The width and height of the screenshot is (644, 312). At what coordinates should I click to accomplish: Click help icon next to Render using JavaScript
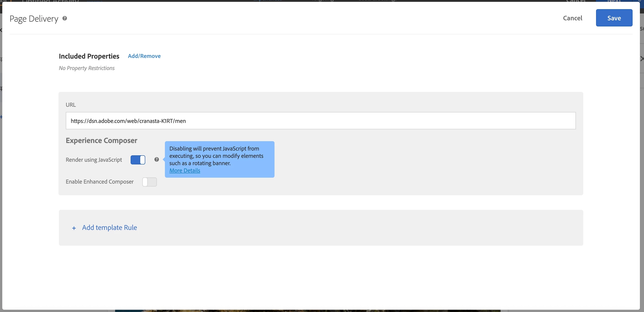point(156,159)
